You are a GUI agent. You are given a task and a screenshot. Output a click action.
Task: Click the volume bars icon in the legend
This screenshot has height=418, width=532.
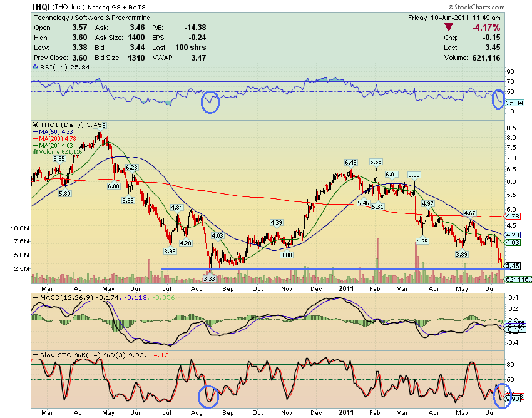[x=35, y=151]
